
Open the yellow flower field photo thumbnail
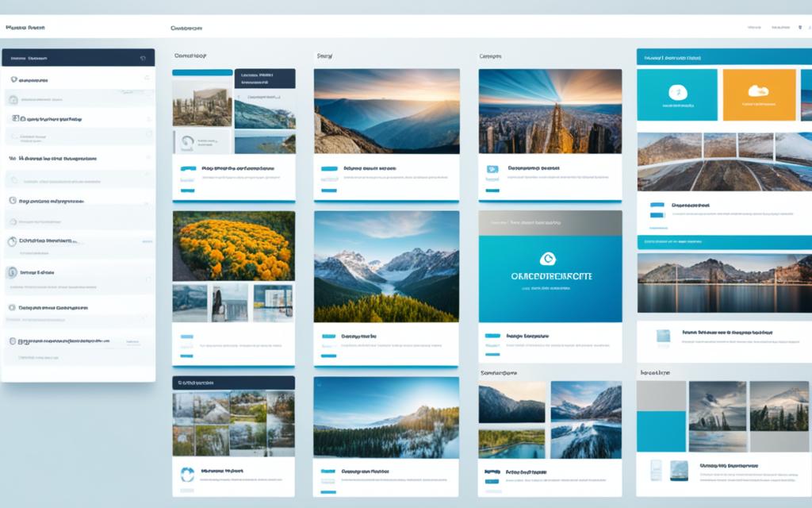click(x=234, y=245)
